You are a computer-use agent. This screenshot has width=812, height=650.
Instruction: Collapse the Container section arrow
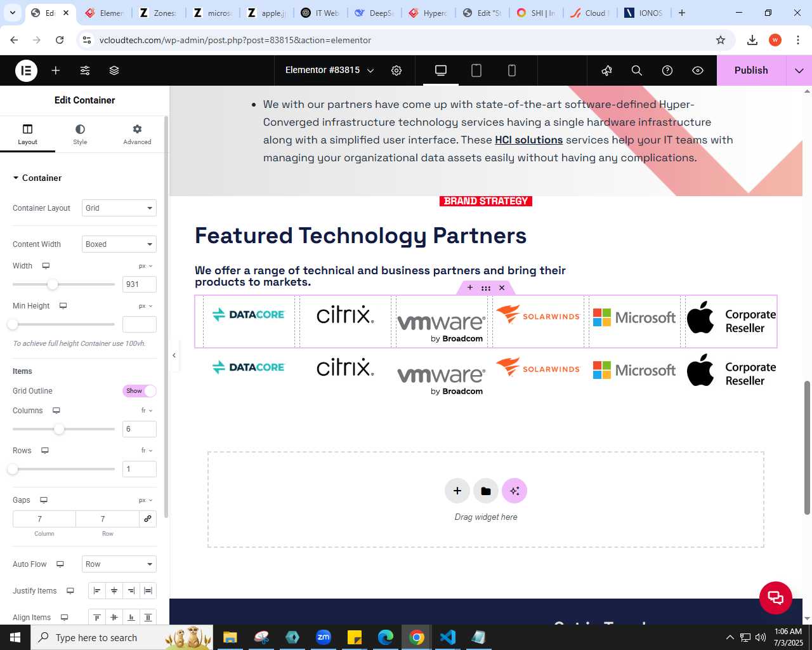pyautogui.click(x=16, y=178)
